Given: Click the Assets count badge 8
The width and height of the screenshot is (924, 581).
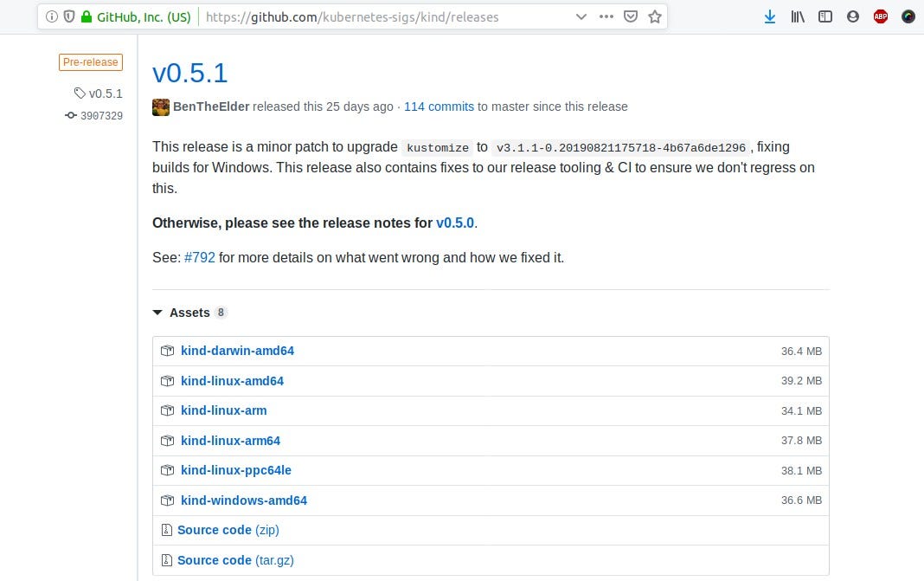Looking at the screenshot, I should pyautogui.click(x=221, y=313).
